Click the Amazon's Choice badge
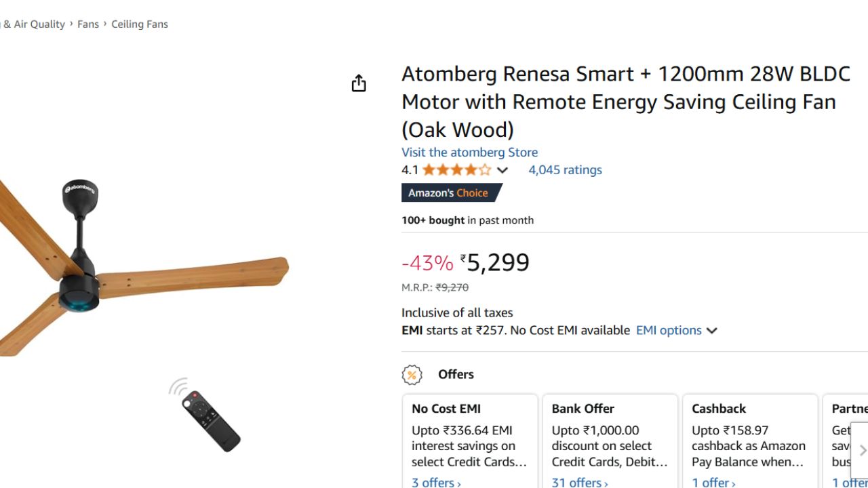868x488 pixels. 450,193
